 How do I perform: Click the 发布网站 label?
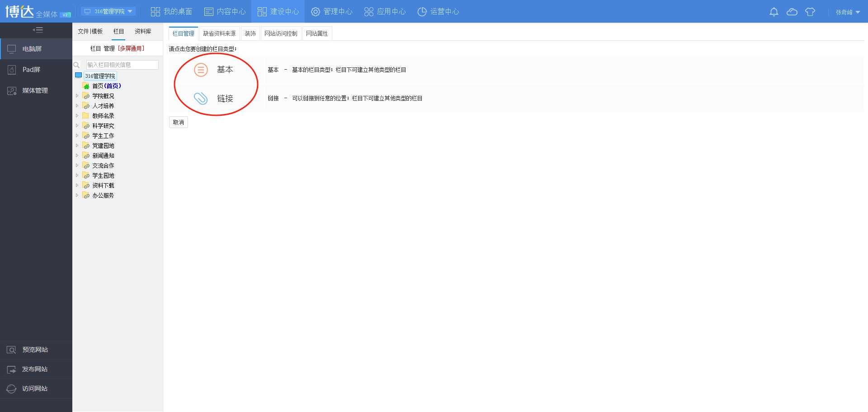(35, 369)
